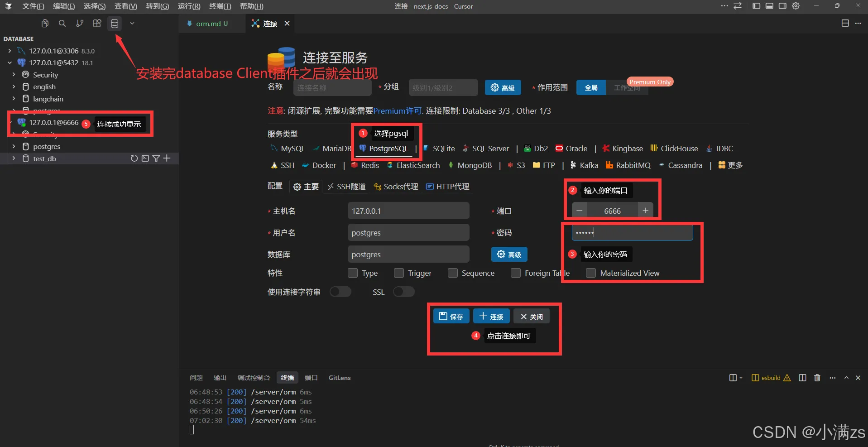Choose RabbitMQ service type
This screenshot has height=447, width=868.
(x=628, y=165)
